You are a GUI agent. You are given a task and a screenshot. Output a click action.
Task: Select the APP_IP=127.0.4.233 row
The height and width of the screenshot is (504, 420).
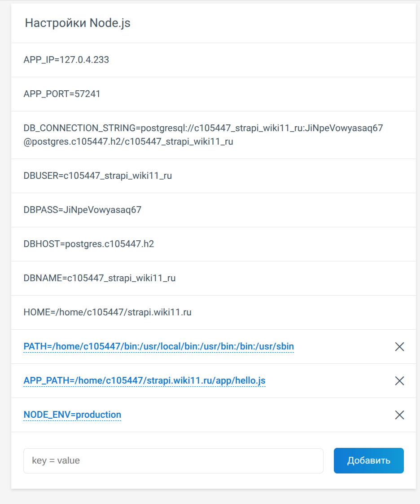tap(214, 60)
